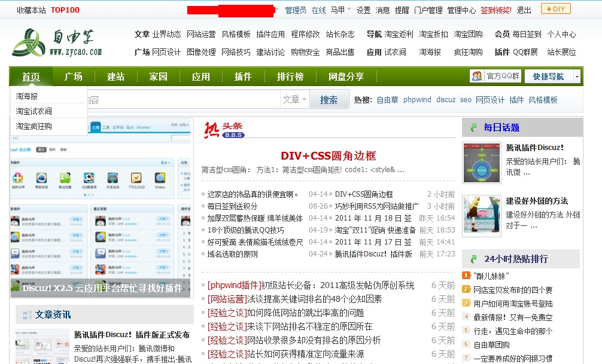Click the DIY button at top right
Viewport: 602px width, 364px height.
[555, 9]
